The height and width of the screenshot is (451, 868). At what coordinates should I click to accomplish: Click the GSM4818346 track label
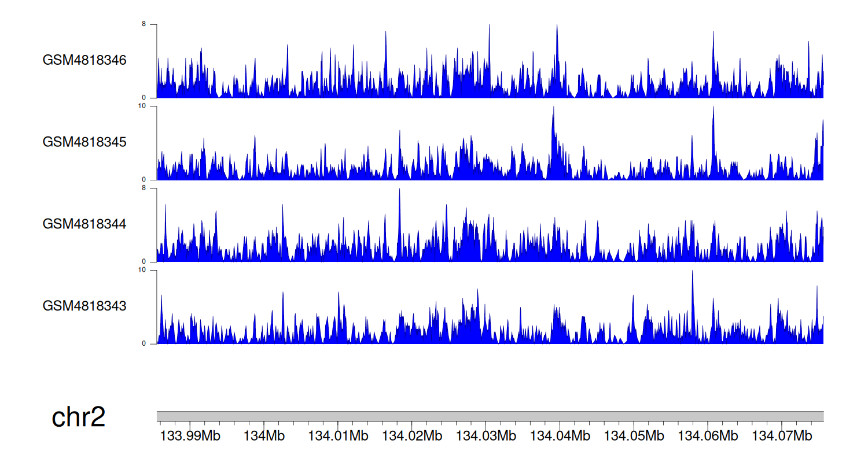[84, 60]
